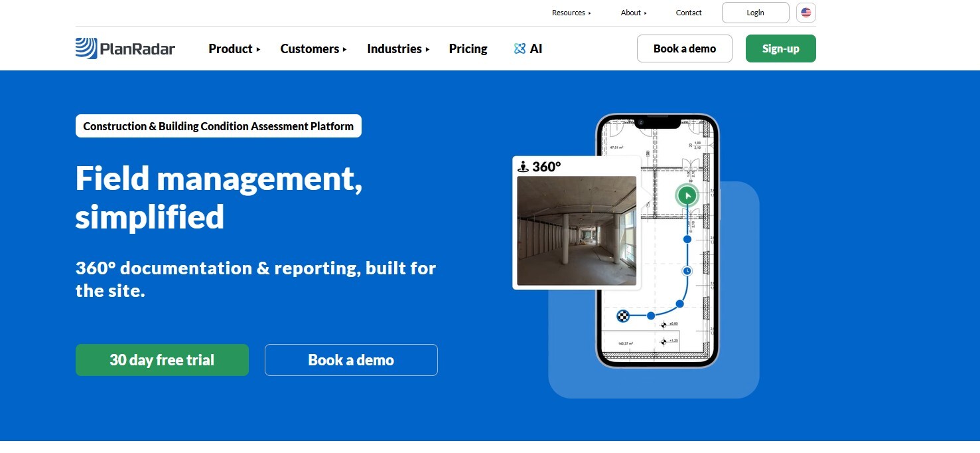Expand the Product menu
Image resolution: width=980 pixels, height=453 pixels.
pos(234,48)
